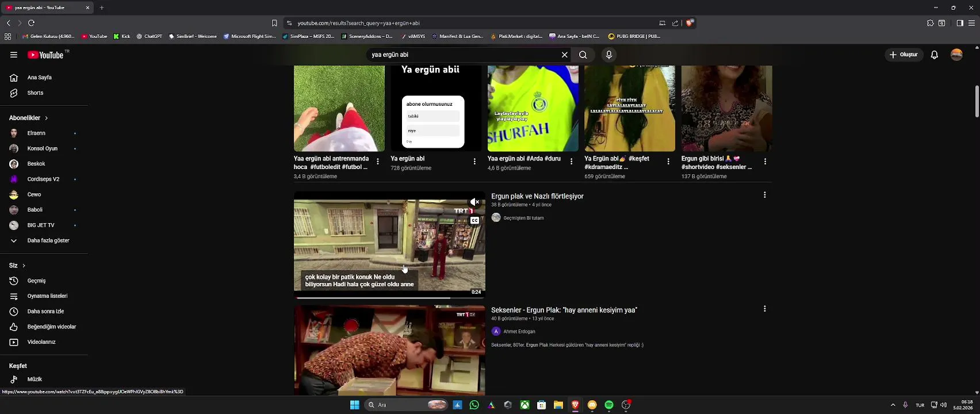Expand the Siz section arrow
The image size is (980, 414).
24,266
